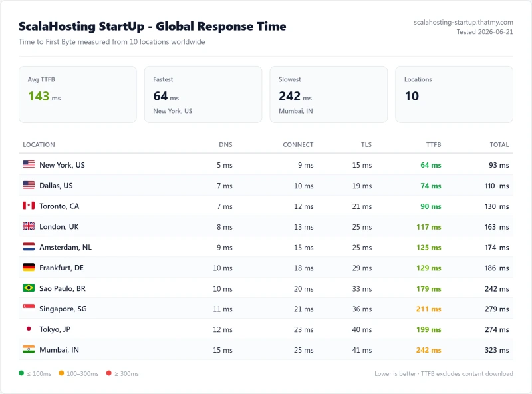
Task: Click the Singapore flag icon
Action: (x=29, y=308)
